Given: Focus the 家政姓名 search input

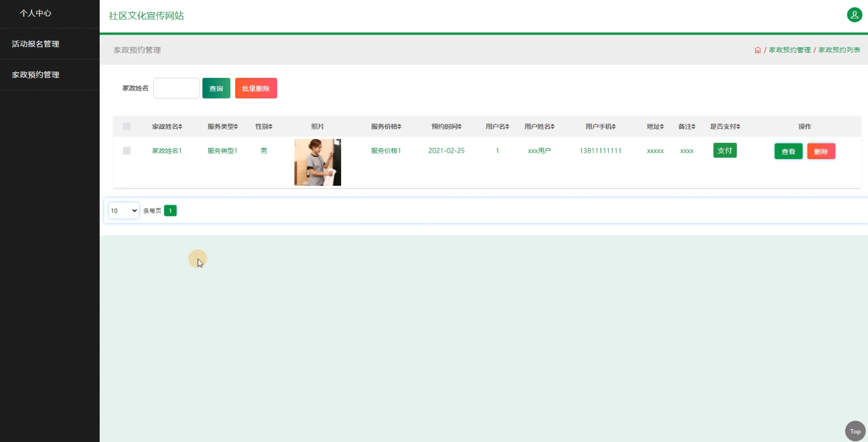Looking at the screenshot, I should [x=176, y=88].
